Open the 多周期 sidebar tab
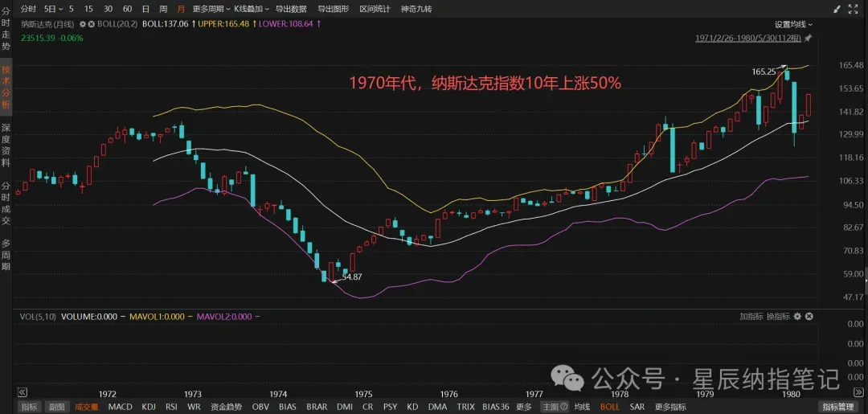Viewport: 868px width, 414px height. 6,254
